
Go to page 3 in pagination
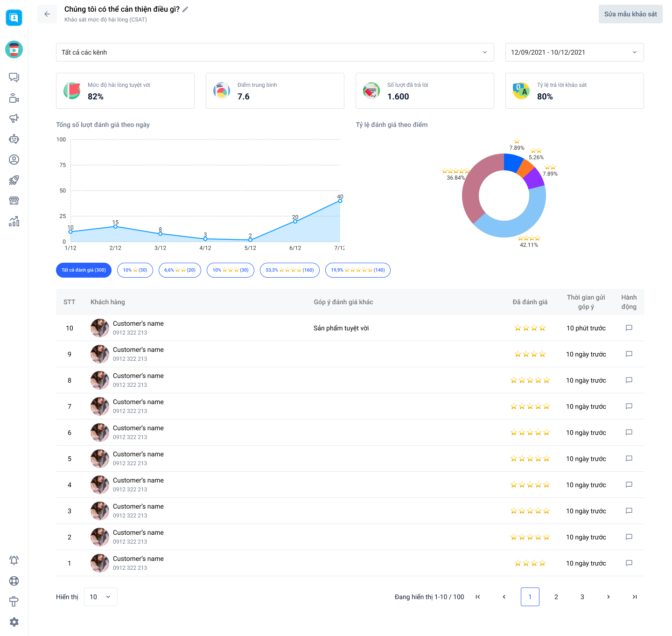[x=582, y=597]
